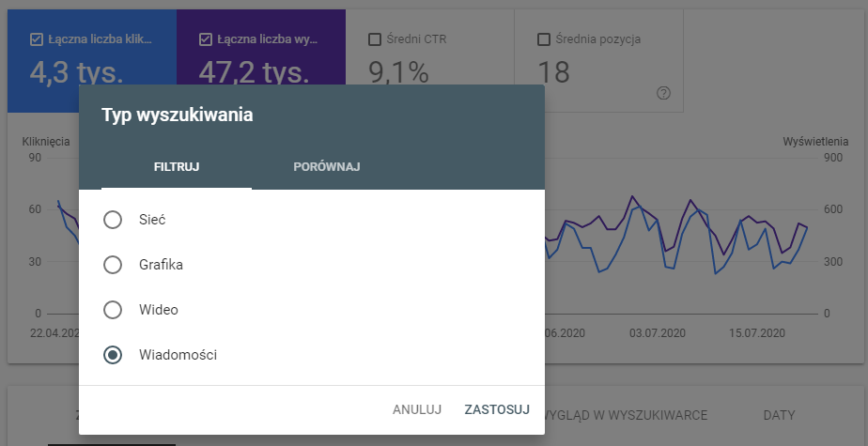Click the help icon in Średnia pozycja card
The image size is (868, 446).
(x=663, y=93)
